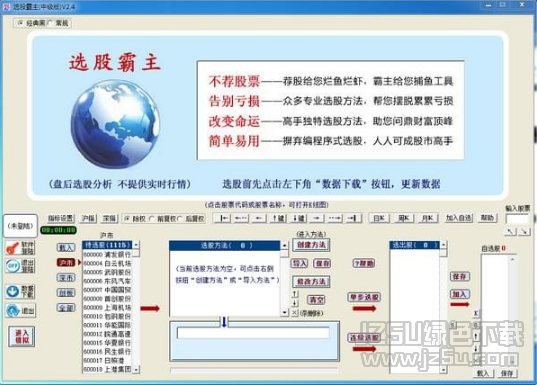Click the 输入股票 input field
This screenshot has width=537, height=385.
tap(517, 219)
